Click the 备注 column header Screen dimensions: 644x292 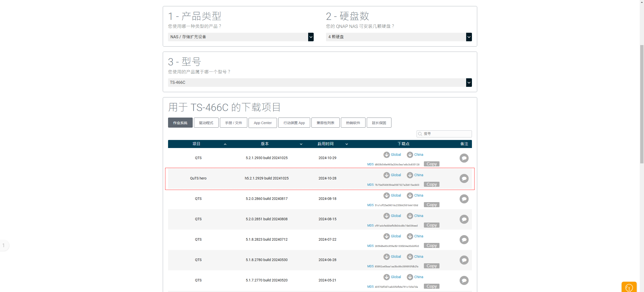[464, 144]
